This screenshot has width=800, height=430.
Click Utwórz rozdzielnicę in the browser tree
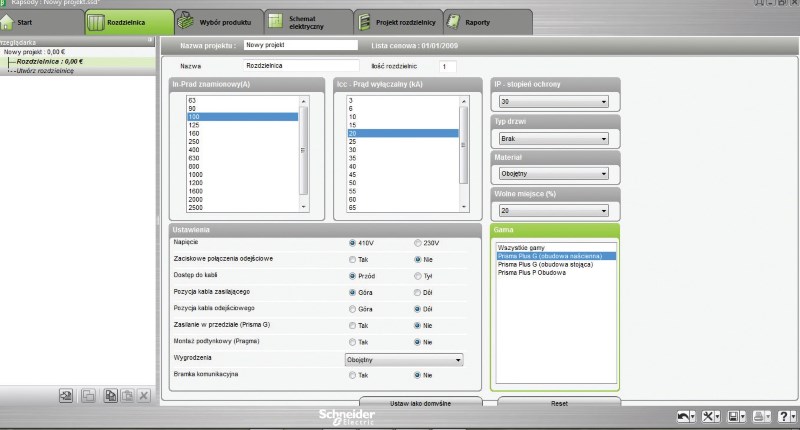(45, 71)
